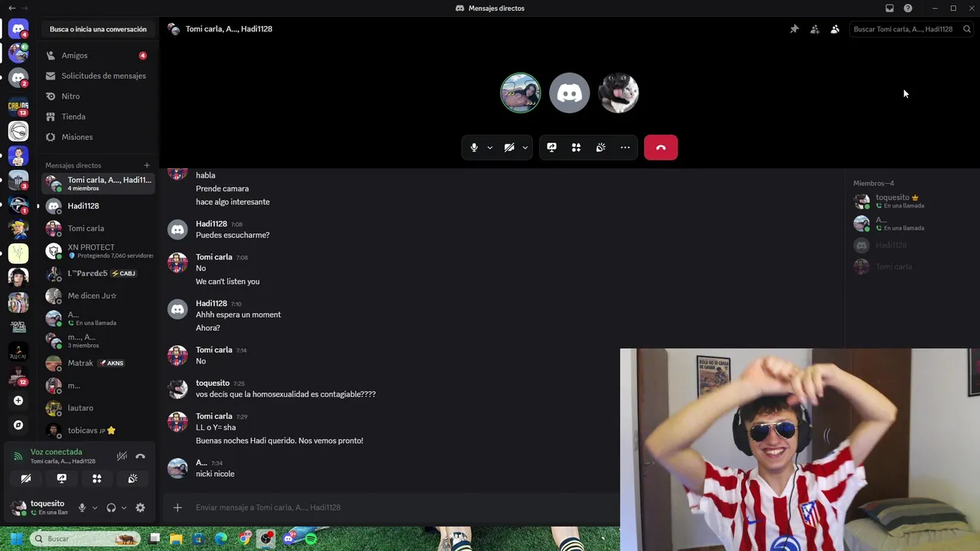This screenshot has height=551, width=980.
Task: Hang up with the red button
Action: pyautogui.click(x=661, y=148)
